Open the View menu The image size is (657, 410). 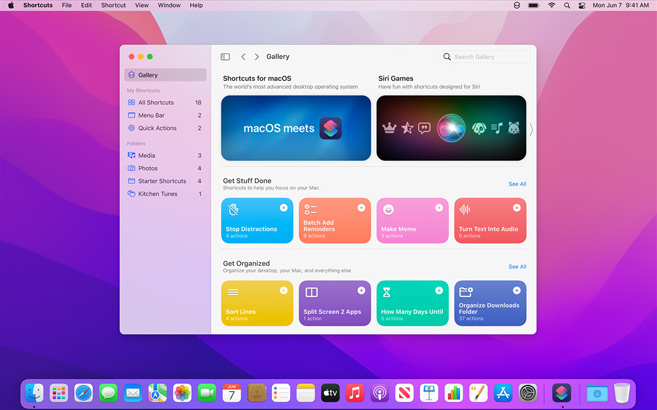click(142, 5)
